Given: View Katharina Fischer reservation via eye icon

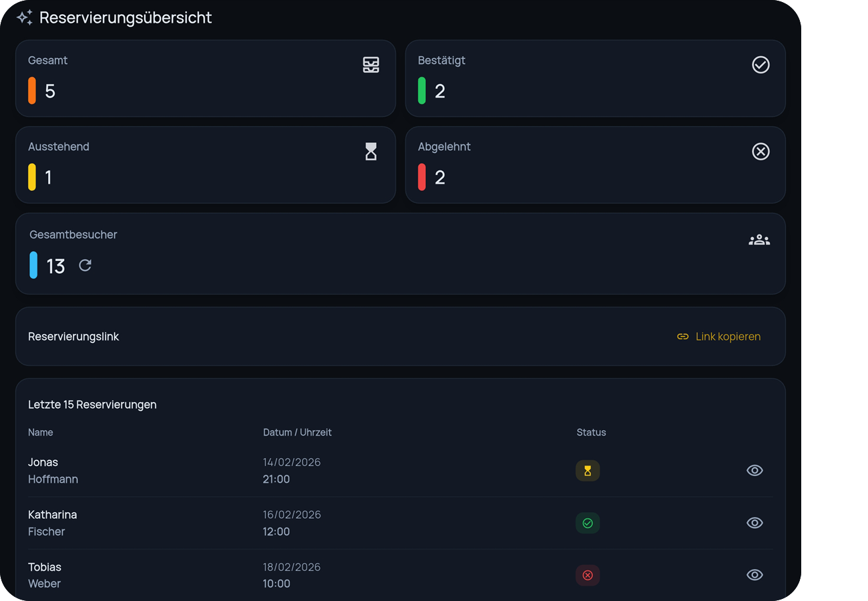Looking at the screenshot, I should 754,523.
